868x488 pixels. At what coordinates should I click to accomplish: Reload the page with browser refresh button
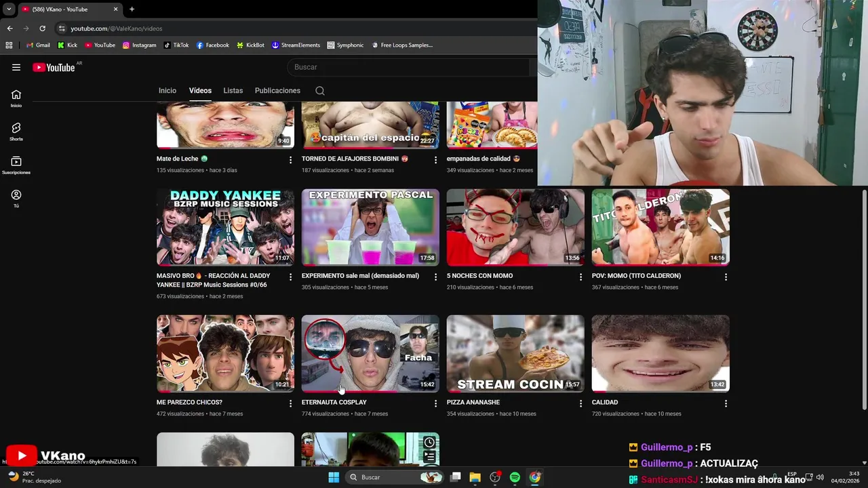[42, 28]
